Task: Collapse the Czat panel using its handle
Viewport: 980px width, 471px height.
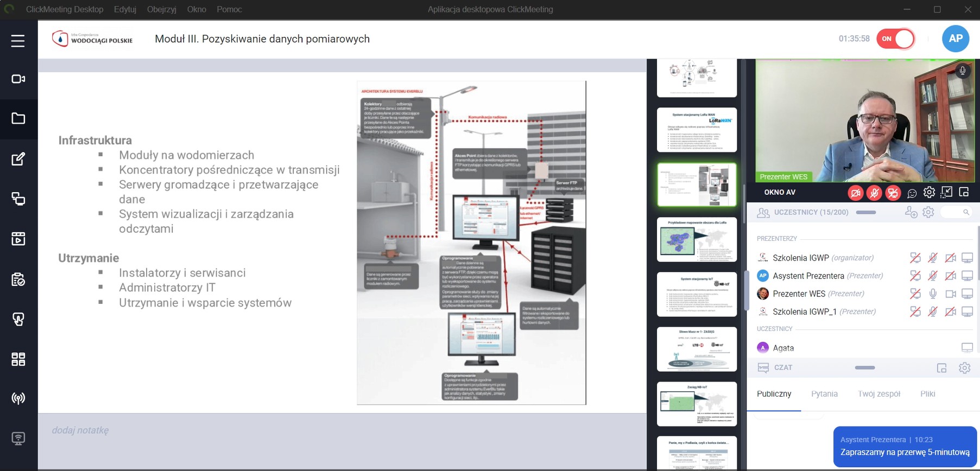Action: point(864,367)
